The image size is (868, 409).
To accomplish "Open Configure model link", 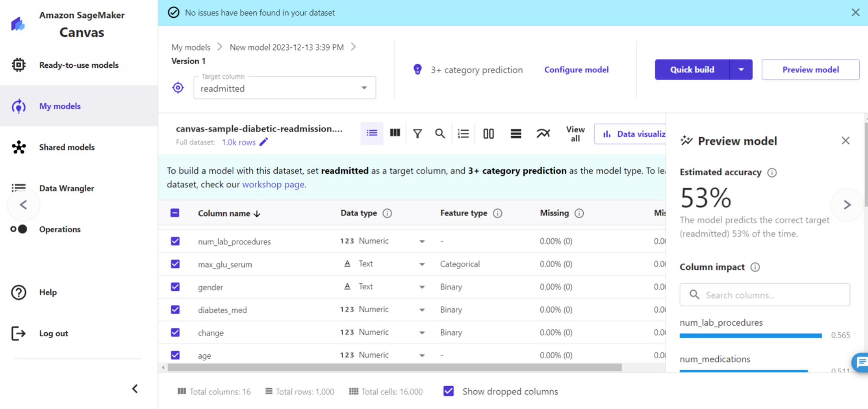I will tap(576, 69).
